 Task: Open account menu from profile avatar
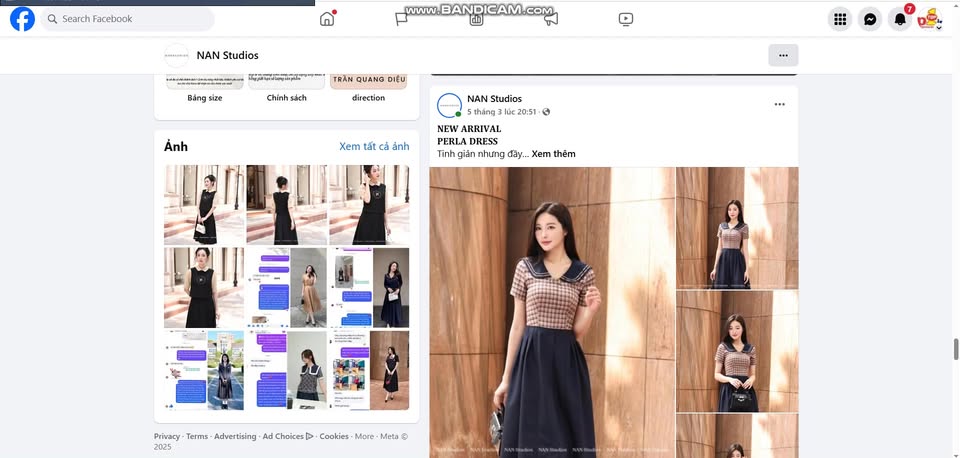point(930,19)
